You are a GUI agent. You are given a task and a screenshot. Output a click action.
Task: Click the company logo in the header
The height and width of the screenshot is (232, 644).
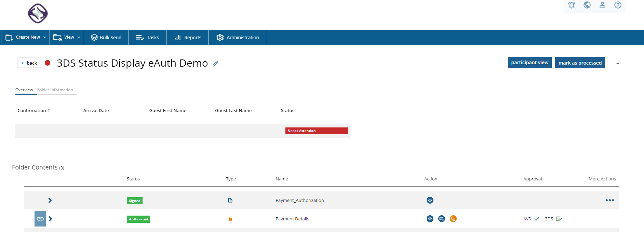tap(38, 13)
